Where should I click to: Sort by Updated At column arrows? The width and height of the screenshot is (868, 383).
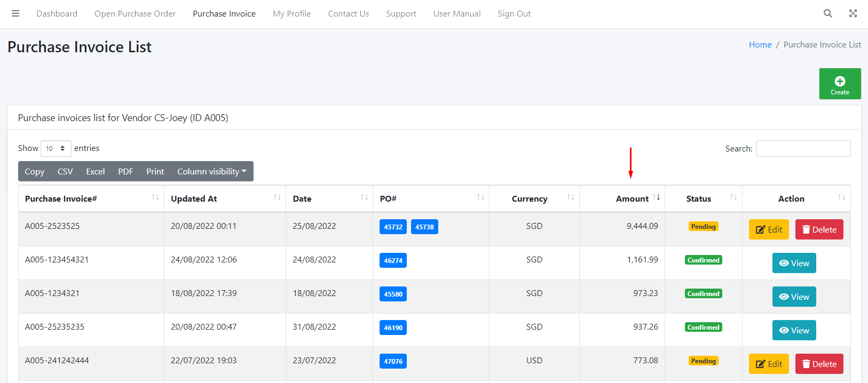(x=277, y=198)
